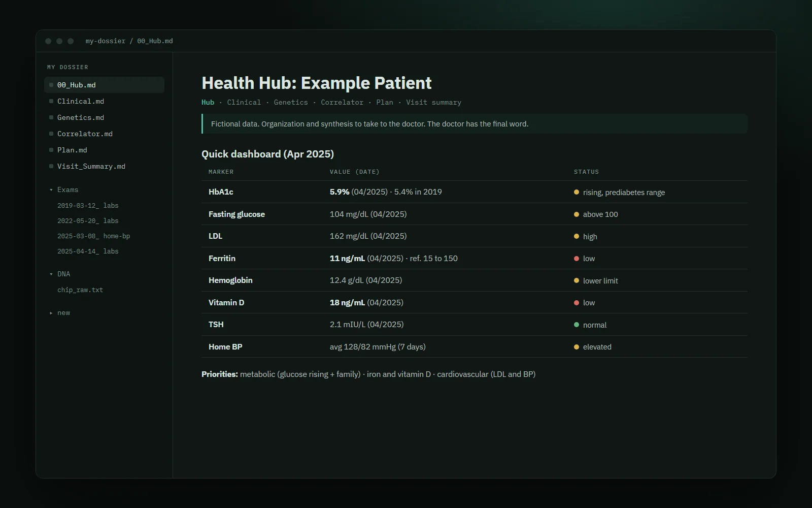Image resolution: width=812 pixels, height=508 pixels.
Task: Click the 2.1 mIU/L TSH value
Action: coord(367,325)
